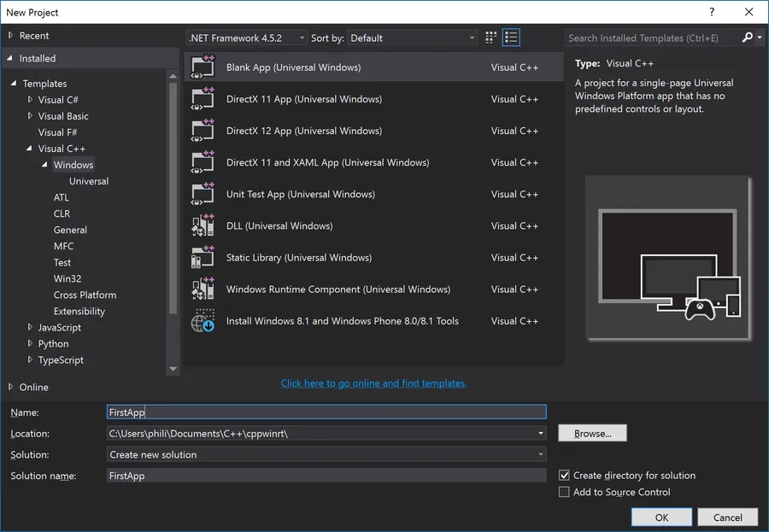The height and width of the screenshot is (532, 769).
Task: Select 'Windows Runtime Component (Universal Windows)' text
Action: 338,289
